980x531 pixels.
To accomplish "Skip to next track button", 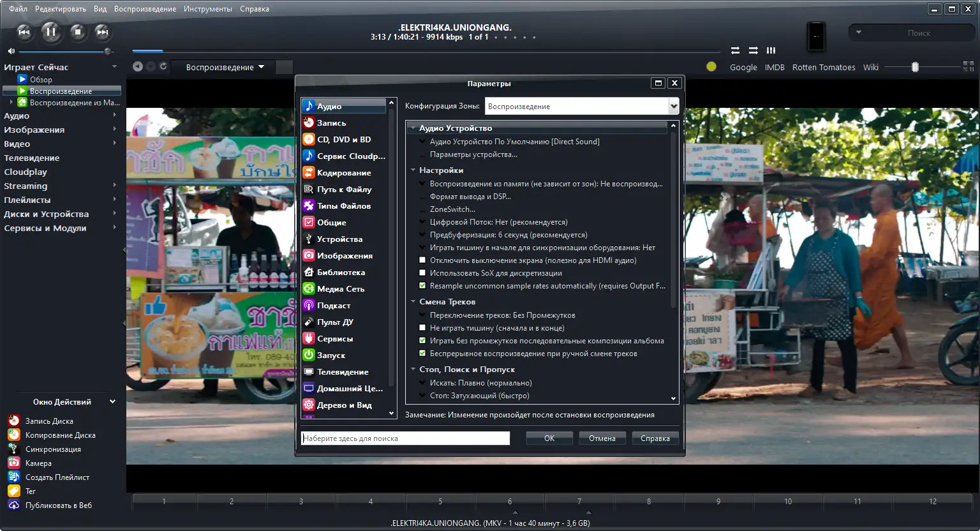I will [x=102, y=32].
